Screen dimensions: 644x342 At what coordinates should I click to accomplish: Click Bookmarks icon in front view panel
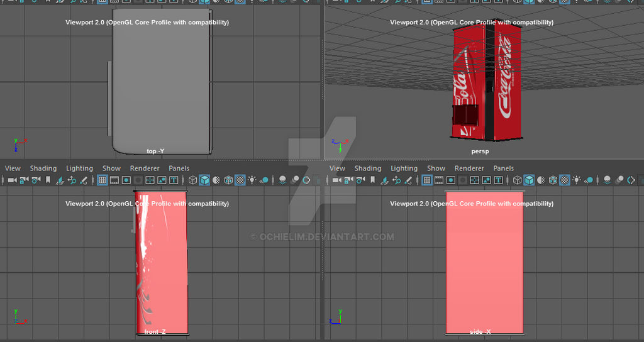[48, 180]
